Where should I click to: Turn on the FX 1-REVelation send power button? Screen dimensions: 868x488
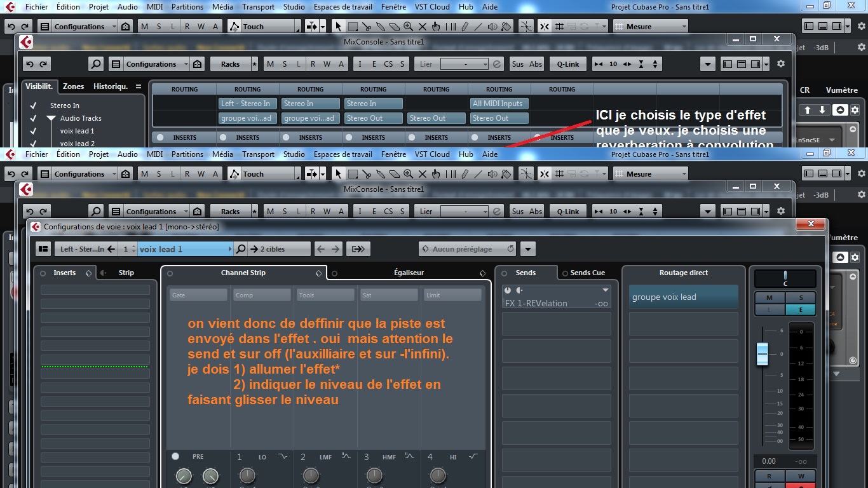coord(508,290)
